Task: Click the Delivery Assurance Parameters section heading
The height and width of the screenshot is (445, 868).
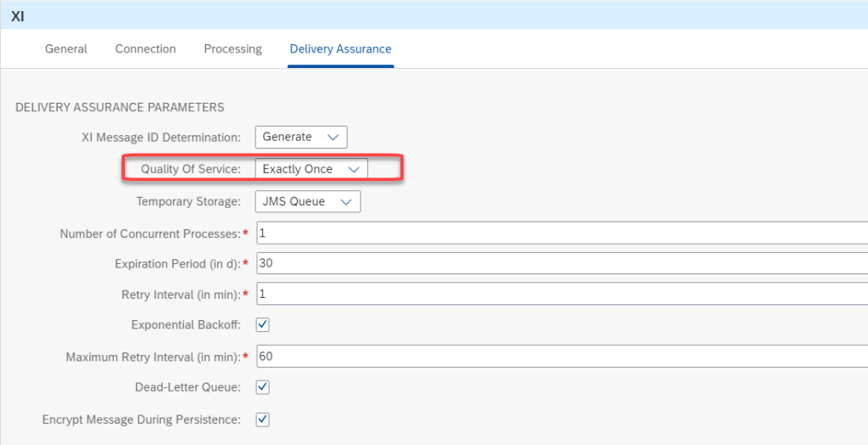Action: click(x=120, y=107)
